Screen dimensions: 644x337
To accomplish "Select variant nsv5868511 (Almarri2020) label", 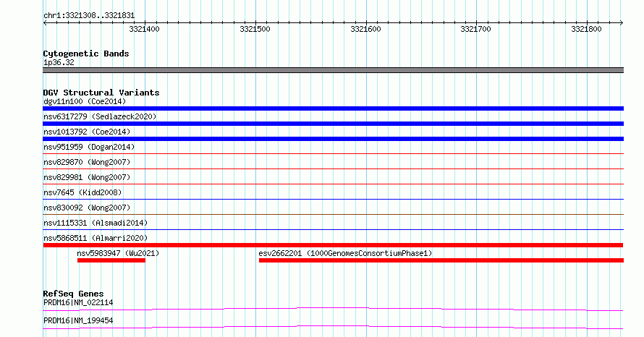I will [96, 238].
